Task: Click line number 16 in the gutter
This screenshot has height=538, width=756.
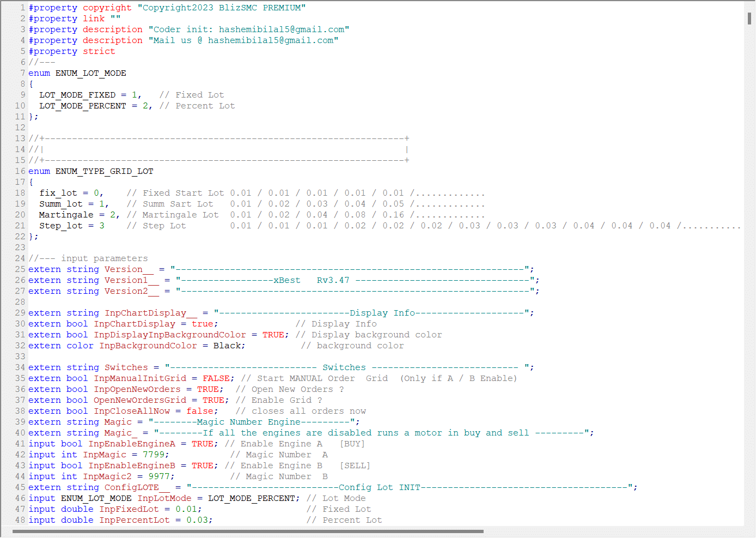Action: [20, 171]
